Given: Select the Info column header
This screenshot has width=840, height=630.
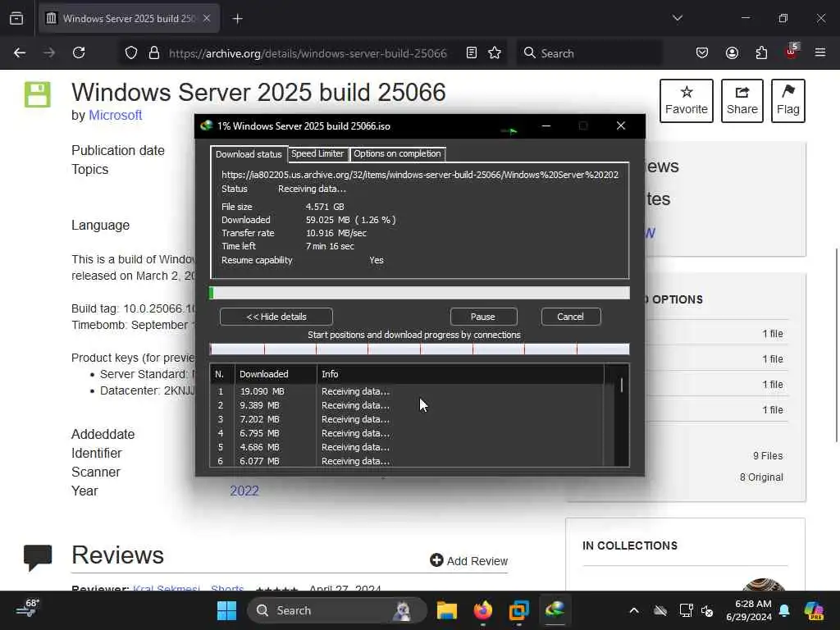Looking at the screenshot, I should tap(460, 374).
